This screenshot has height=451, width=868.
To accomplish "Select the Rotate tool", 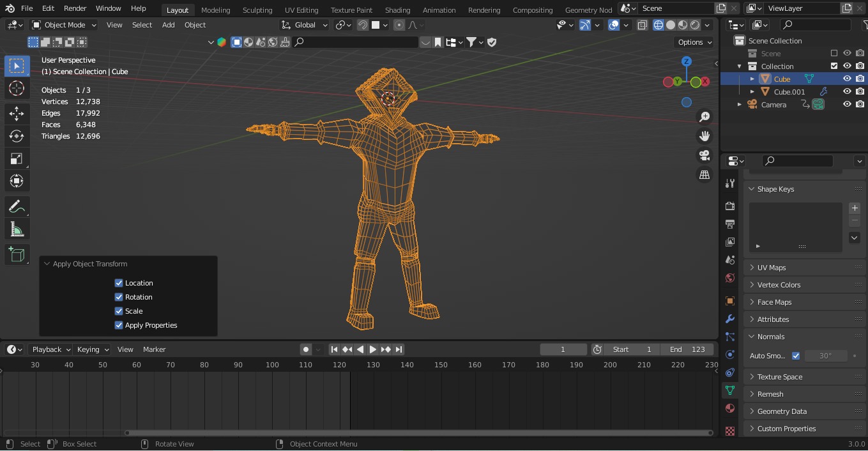I will [x=17, y=136].
